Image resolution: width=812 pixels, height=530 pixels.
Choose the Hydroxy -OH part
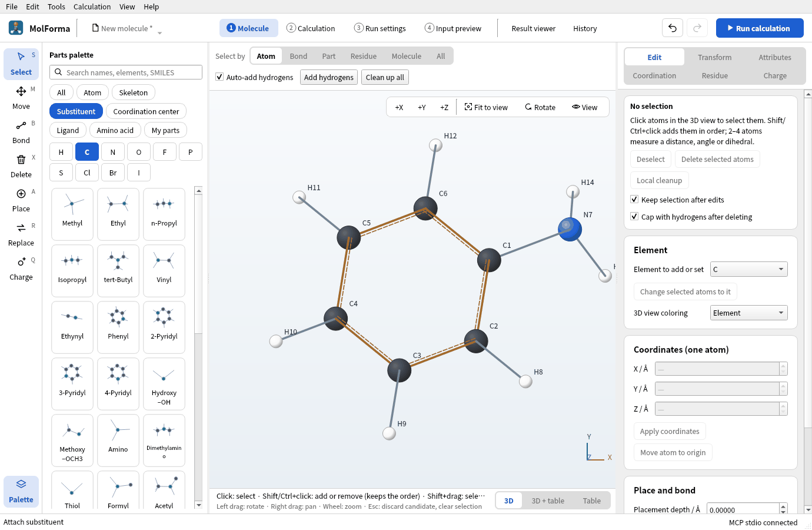tap(164, 383)
